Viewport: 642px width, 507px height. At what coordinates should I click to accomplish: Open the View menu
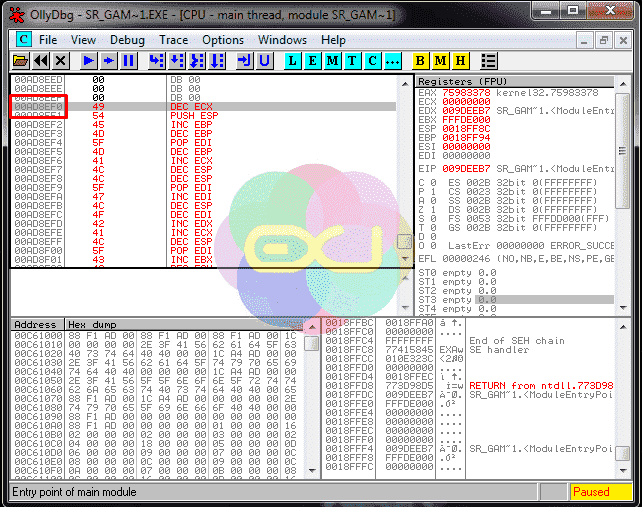click(83, 40)
